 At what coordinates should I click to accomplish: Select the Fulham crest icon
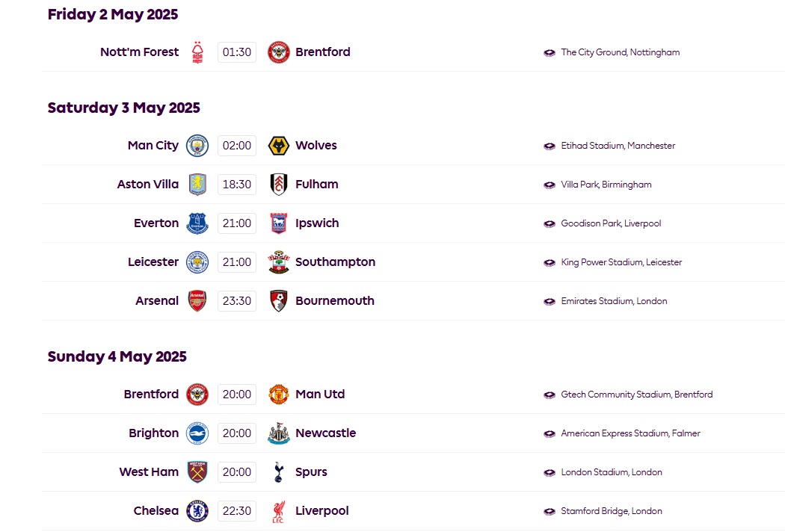(278, 184)
